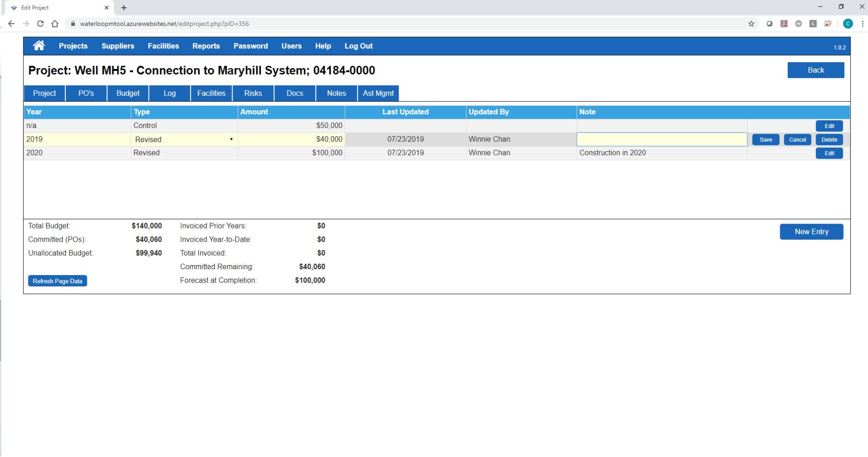Switch to the Budget tab

point(128,93)
